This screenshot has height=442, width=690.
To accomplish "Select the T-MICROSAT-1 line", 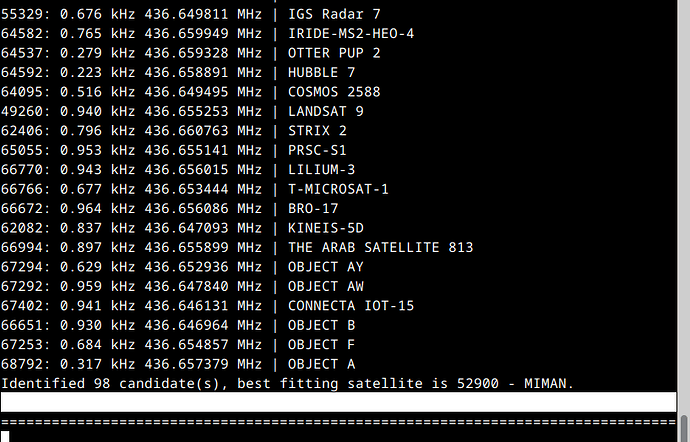I will click(x=195, y=189).
